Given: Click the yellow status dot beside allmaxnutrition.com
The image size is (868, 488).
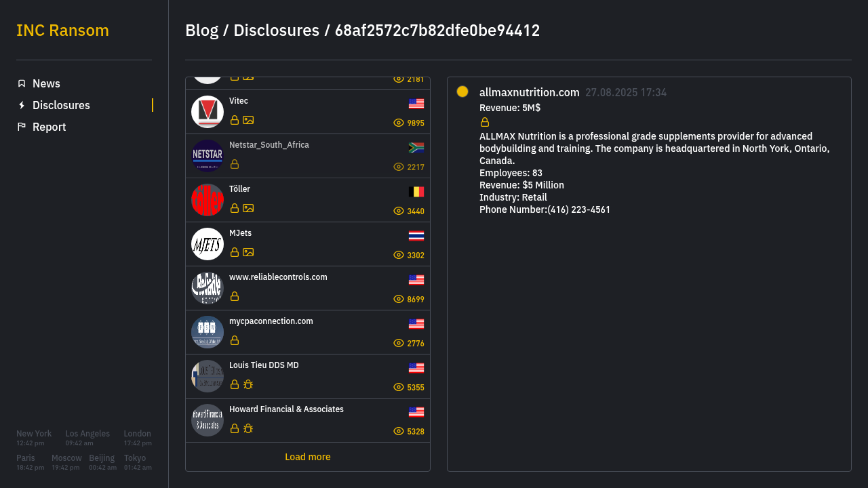Looking at the screenshot, I should click(x=462, y=91).
